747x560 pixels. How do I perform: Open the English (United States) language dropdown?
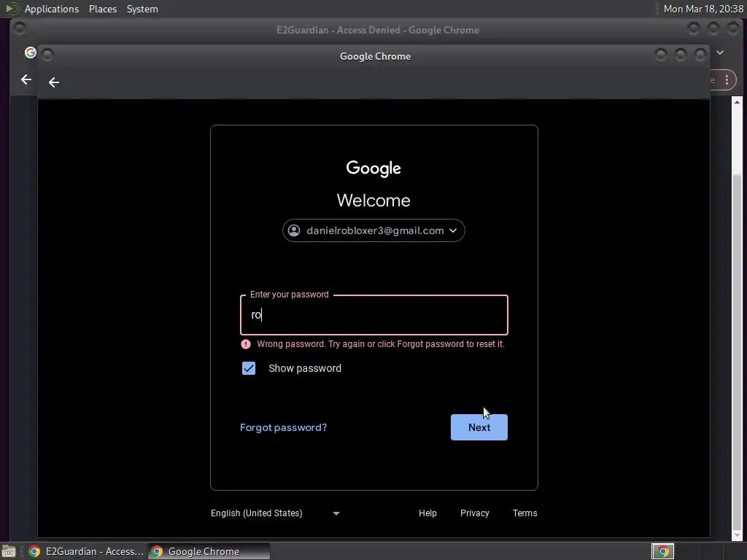[275, 513]
